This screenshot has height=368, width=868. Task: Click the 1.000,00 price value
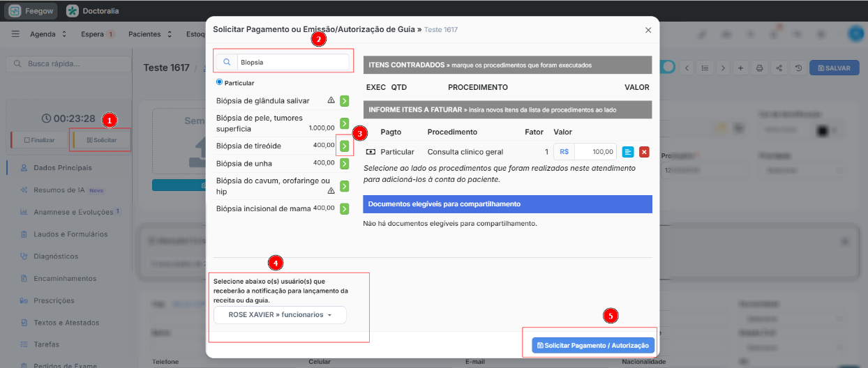tap(322, 128)
